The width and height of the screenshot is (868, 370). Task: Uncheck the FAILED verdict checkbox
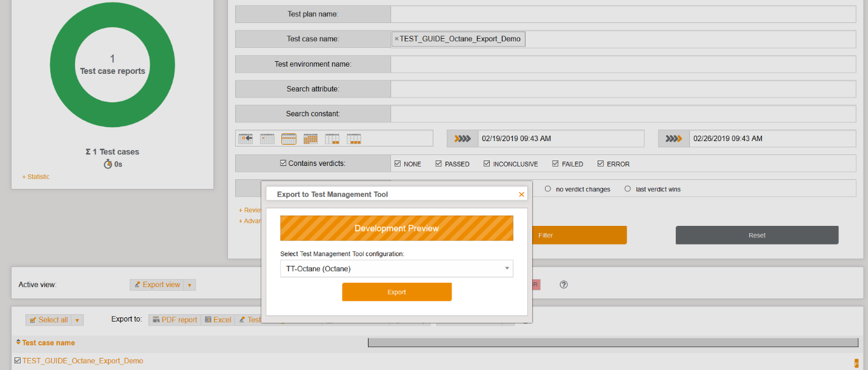click(556, 164)
